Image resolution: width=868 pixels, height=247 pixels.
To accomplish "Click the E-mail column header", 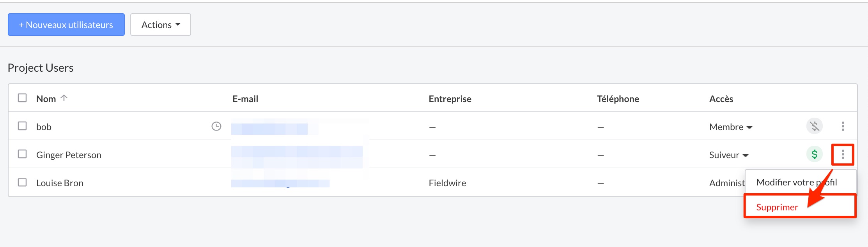I will pyautogui.click(x=245, y=99).
